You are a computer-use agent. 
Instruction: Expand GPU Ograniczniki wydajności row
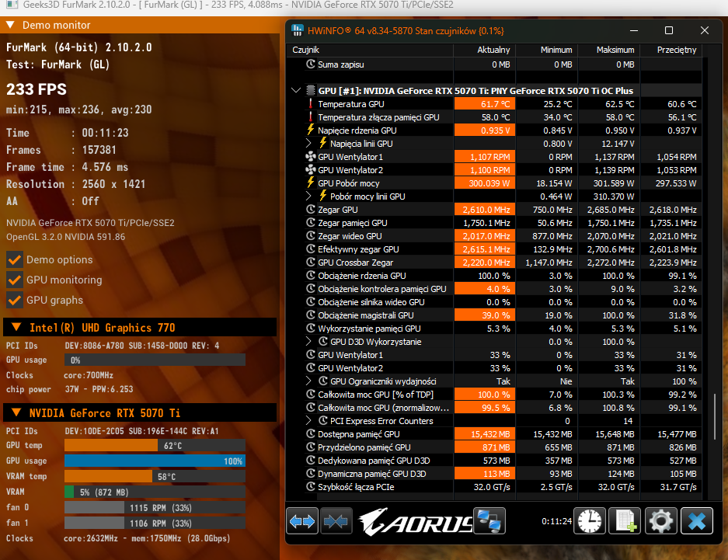pos(308,381)
